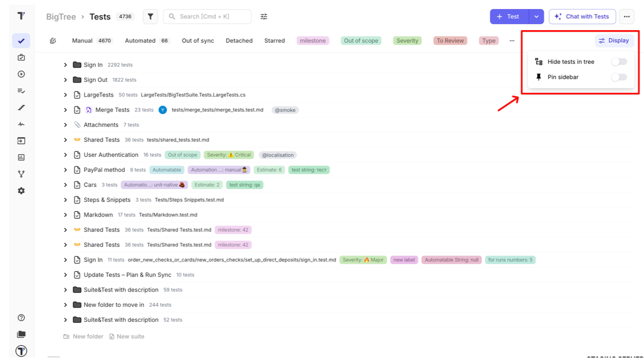Expand the PayPal method suite
The width and height of the screenshot is (644, 362).
(65, 170)
